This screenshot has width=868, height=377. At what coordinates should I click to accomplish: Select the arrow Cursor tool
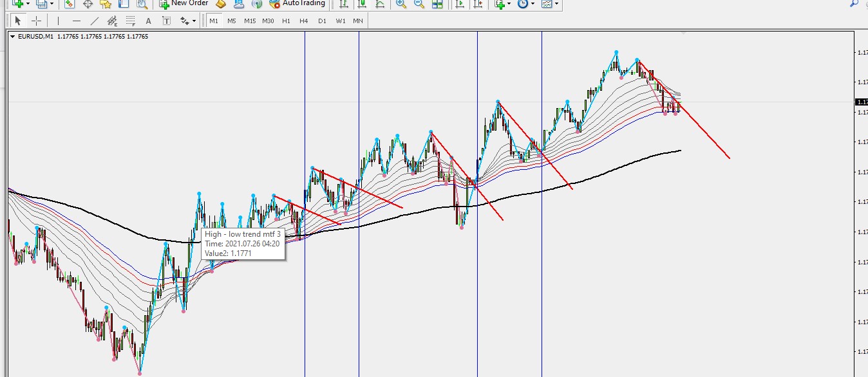click(18, 21)
